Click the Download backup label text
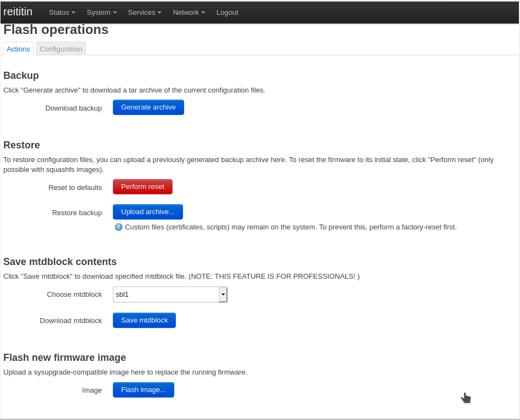 pos(73,108)
